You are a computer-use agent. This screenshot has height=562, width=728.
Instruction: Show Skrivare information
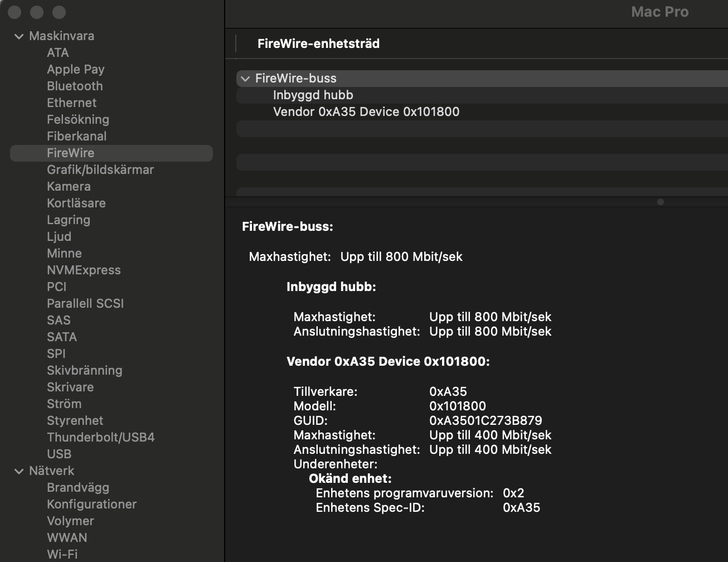[x=70, y=387]
